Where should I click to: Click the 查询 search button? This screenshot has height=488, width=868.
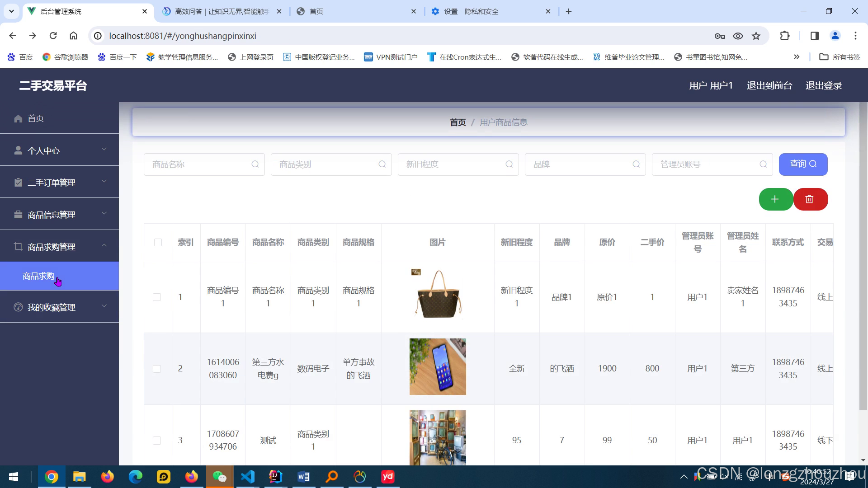[803, 164]
